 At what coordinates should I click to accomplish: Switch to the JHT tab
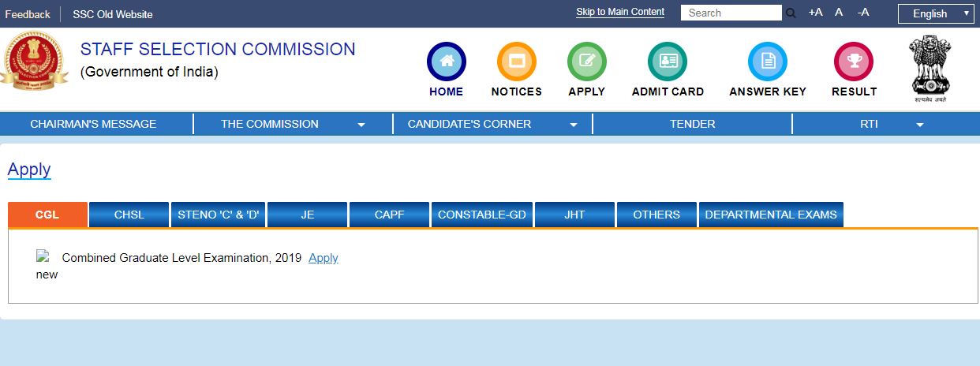pyautogui.click(x=574, y=215)
